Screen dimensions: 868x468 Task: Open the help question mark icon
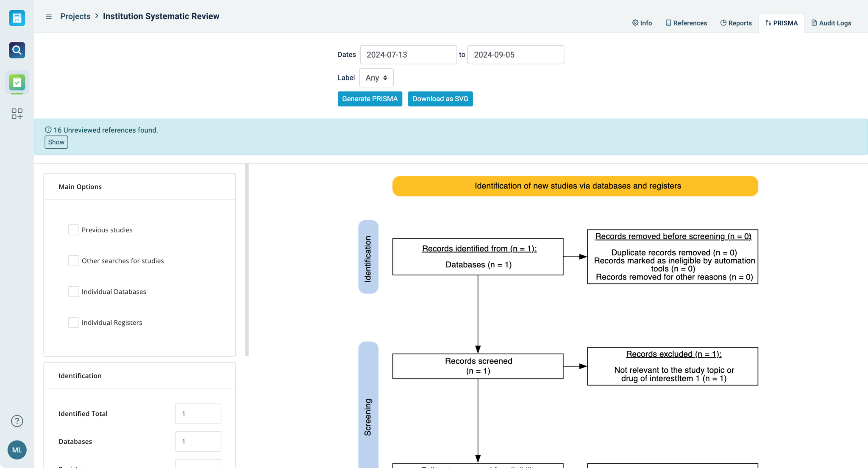click(x=17, y=421)
